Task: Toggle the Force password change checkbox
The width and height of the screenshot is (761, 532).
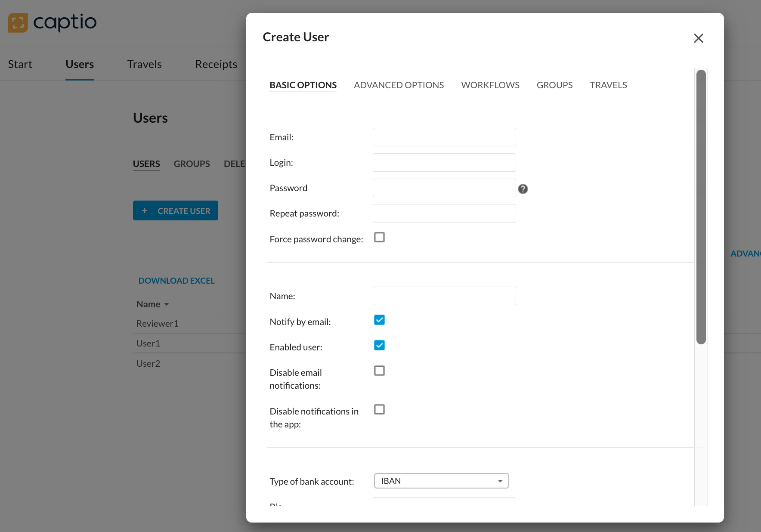Action: [x=379, y=238]
